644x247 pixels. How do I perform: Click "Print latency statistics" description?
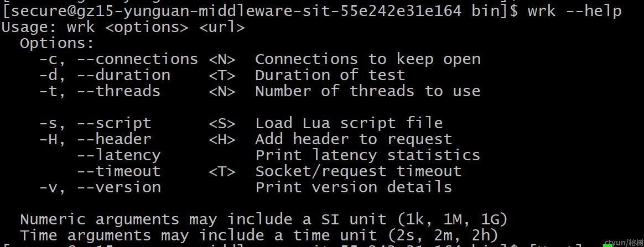(x=367, y=155)
